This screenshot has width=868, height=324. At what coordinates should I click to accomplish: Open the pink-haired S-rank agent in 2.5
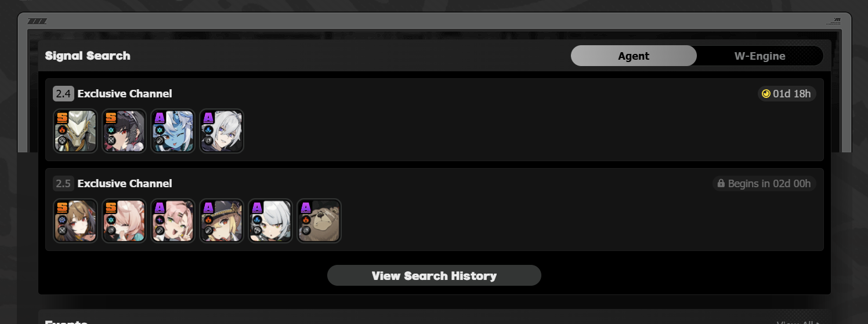124,221
